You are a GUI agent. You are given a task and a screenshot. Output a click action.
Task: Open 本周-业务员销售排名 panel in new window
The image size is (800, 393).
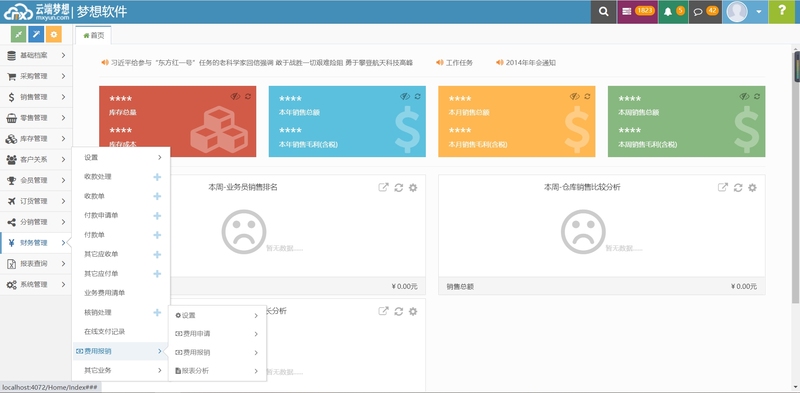tap(383, 187)
